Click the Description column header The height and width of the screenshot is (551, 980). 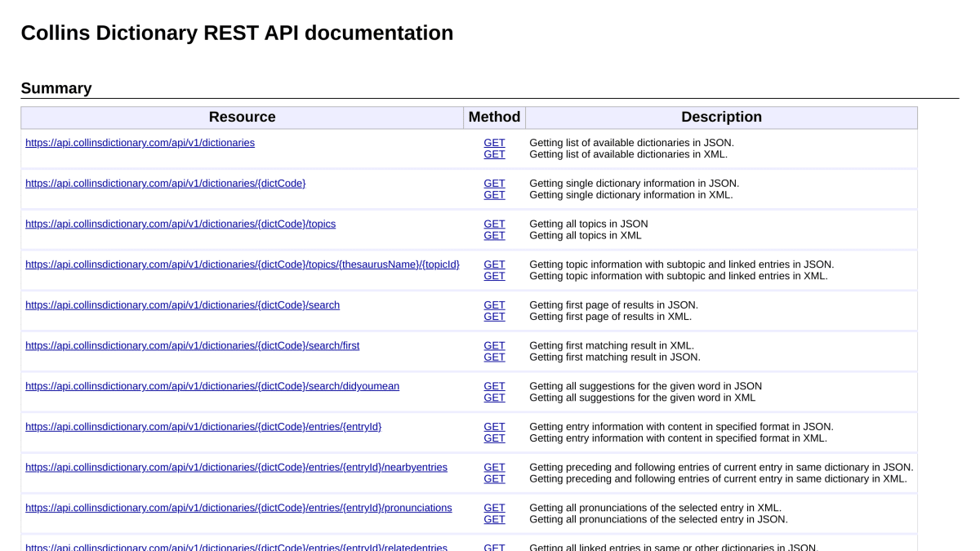[x=721, y=118]
